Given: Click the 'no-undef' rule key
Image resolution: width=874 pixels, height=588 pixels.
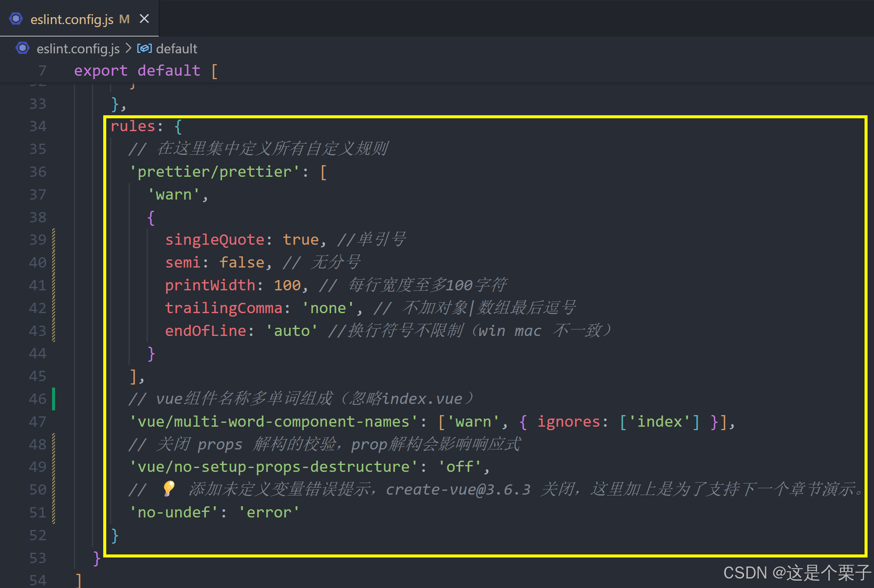Looking at the screenshot, I should (174, 512).
